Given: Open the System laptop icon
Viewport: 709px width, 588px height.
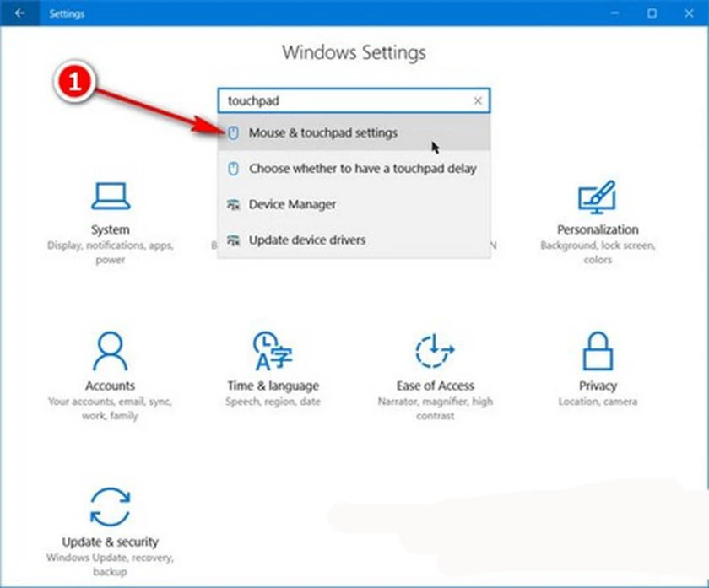Looking at the screenshot, I should tap(111, 197).
